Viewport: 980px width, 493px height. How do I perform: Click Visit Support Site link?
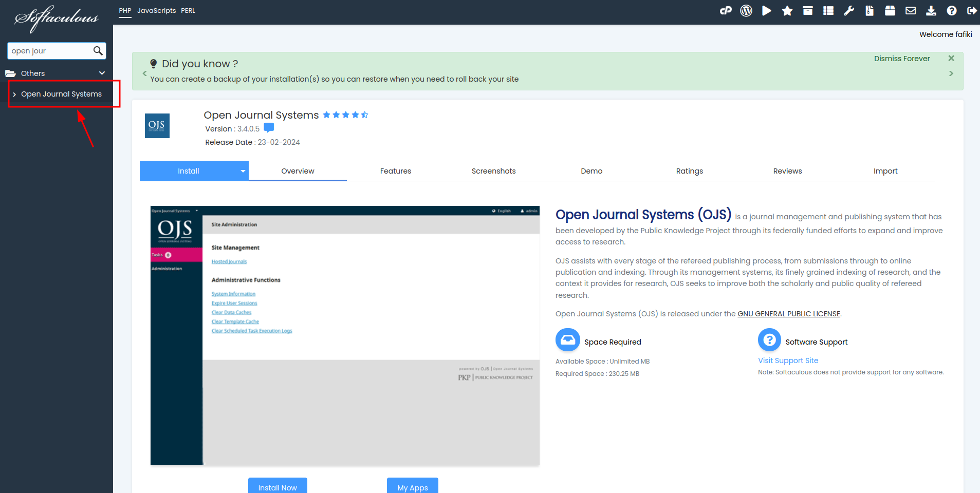tap(788, 361)
